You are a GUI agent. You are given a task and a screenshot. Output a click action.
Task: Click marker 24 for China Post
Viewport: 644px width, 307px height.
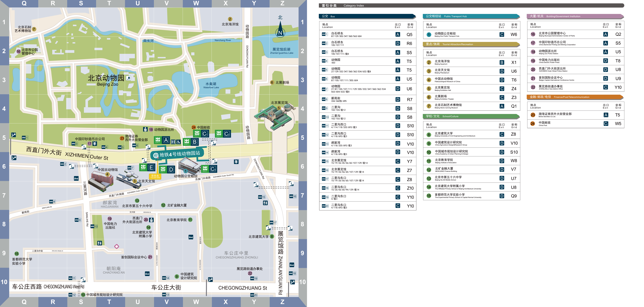(x=194, y=127)
